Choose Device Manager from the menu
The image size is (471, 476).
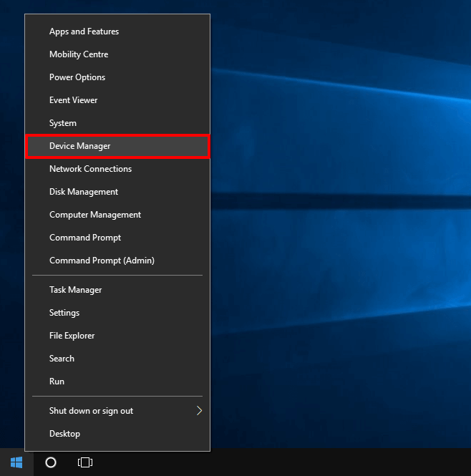pyautogui.click(x=117, y=146)
